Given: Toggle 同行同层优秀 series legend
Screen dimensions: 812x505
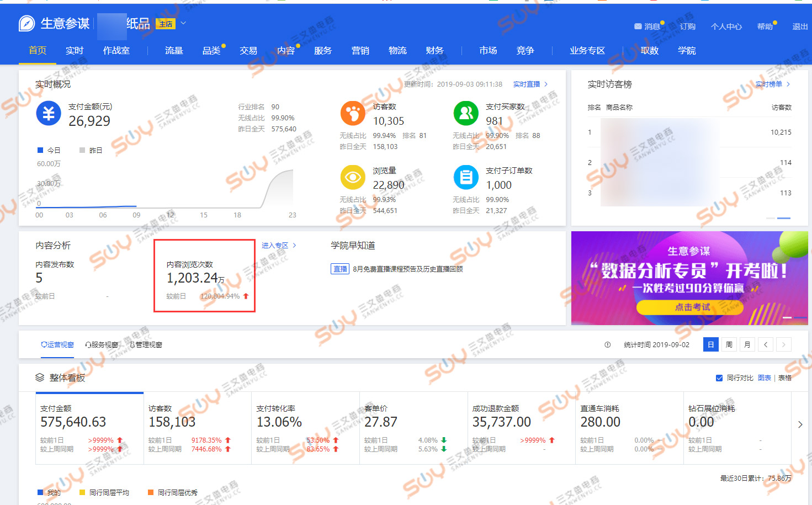Looking at the screenshot, I should pyautogui.click(x=173, y=492).
